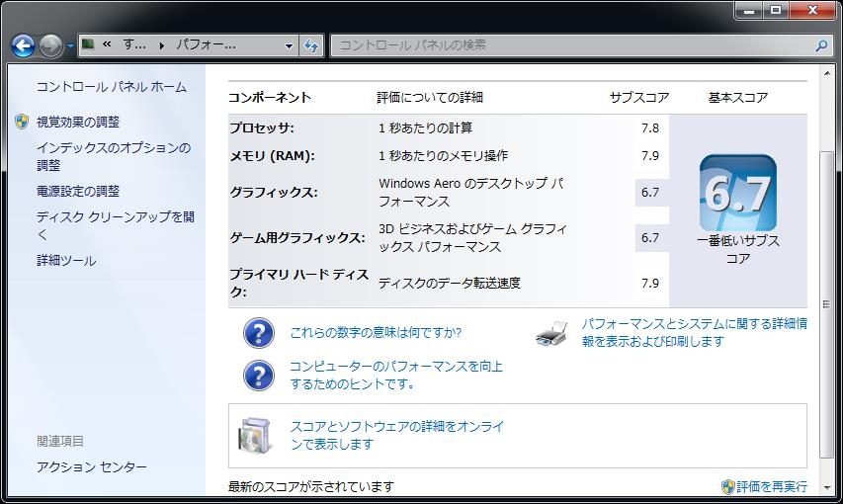The image size is (843, 504).
Task: Click the address bar refresh button
Action: tap(312, 45)
